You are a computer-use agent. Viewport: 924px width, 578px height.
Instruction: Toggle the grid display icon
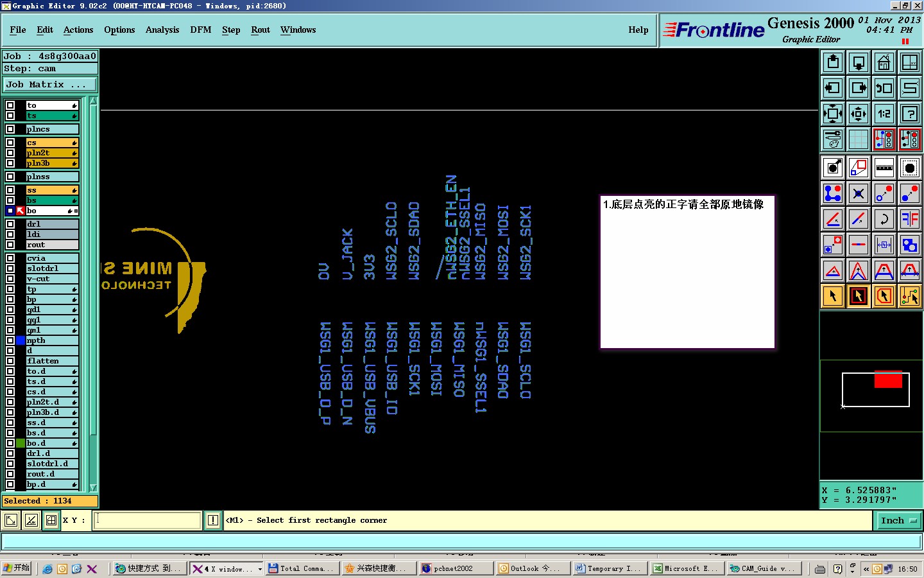[859, 139]
